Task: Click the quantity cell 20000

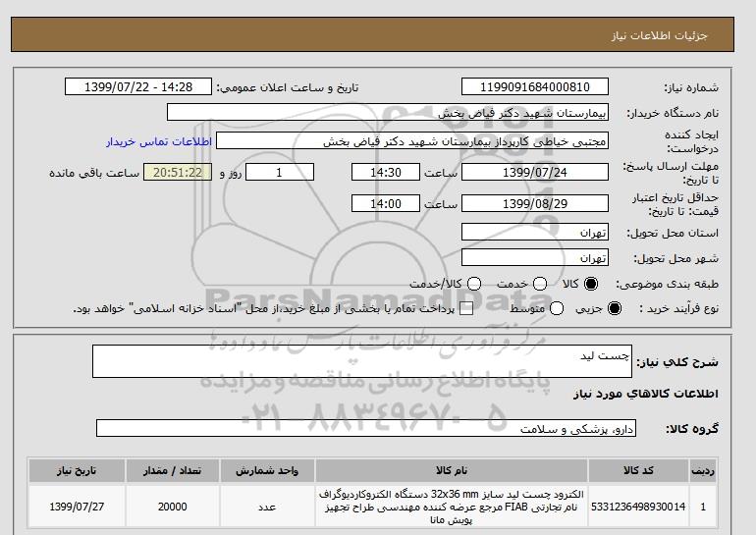Action: coord(172,507)
